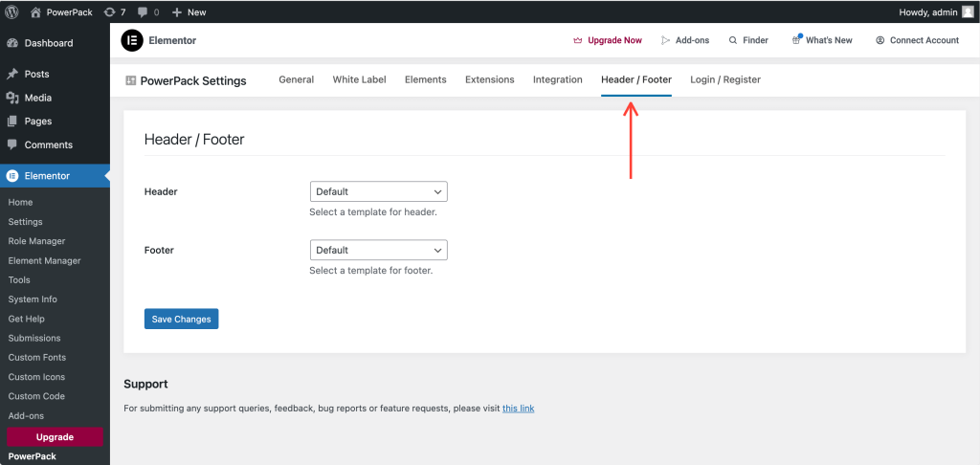The height and width of the screenshot is (465, 980).
Task: Click the Dashboard gauge icon
Action: (x=11, y=43)
